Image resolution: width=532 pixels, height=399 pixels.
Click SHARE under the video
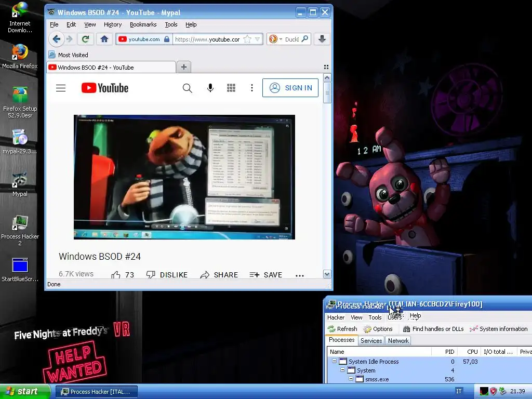click(219, 275)
